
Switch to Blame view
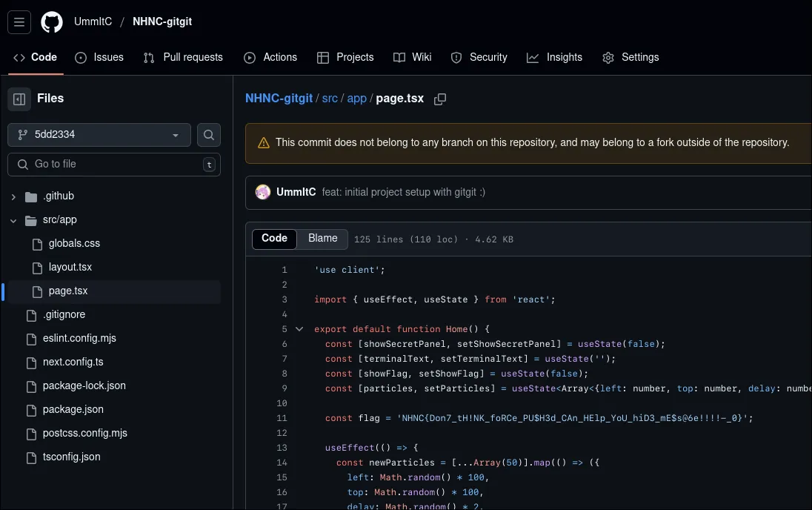[x=322, y=239]
